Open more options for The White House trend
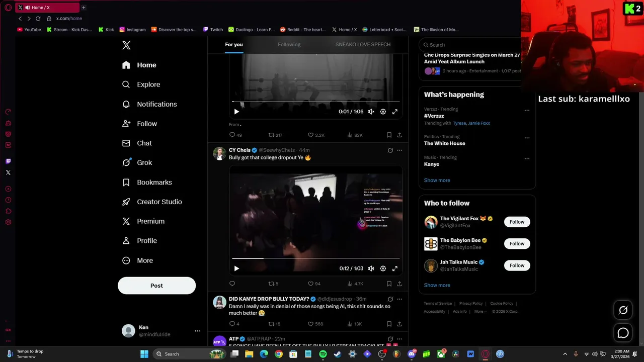The width and height of the screenshot is (644, 362). click(527, 137)
